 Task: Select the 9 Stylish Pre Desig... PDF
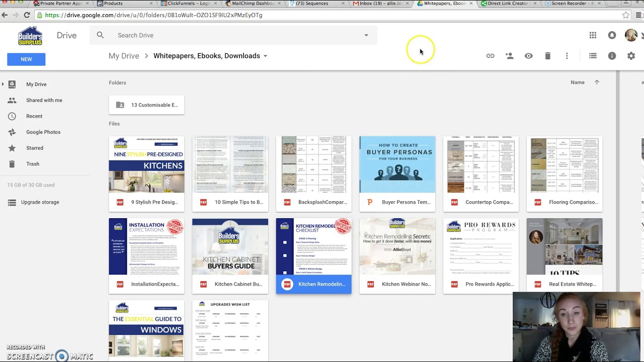146,174
